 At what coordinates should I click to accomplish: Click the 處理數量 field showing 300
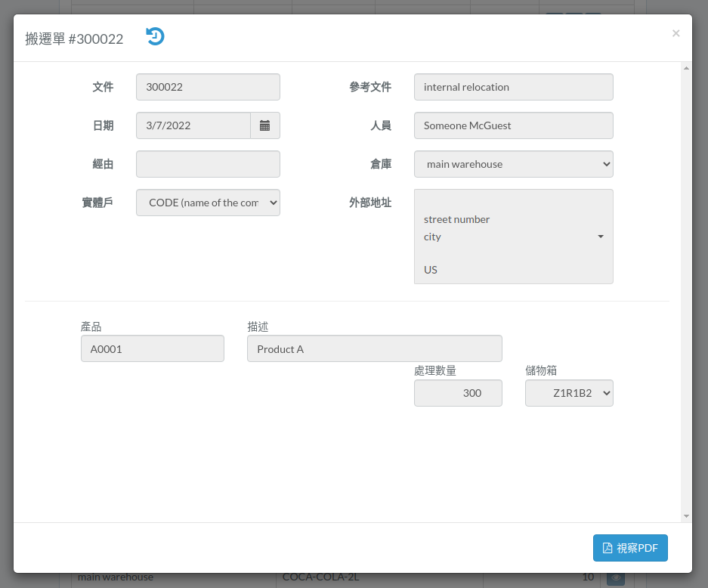click(458, 393)
